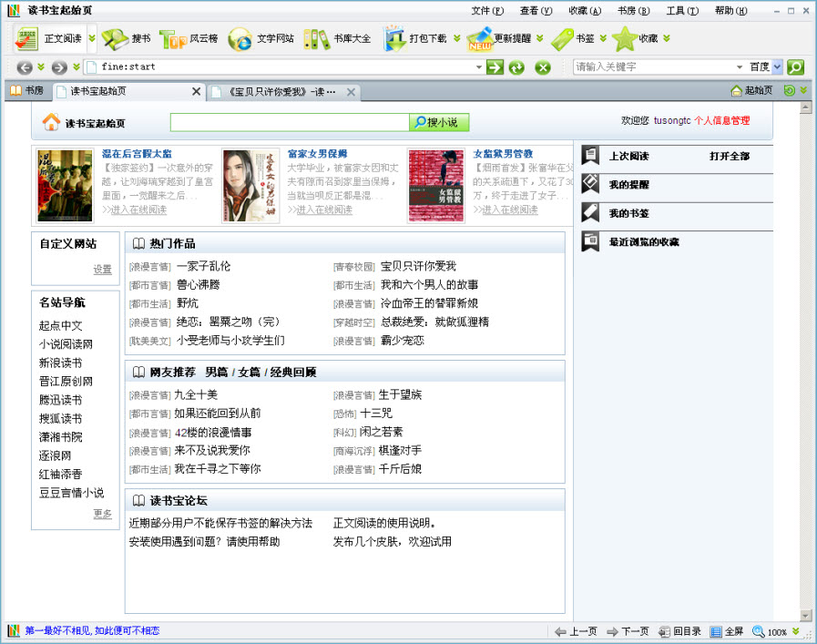Click the green refresh button in address bar
This screenshot has width=817, height=644.
tap(516, 67)
